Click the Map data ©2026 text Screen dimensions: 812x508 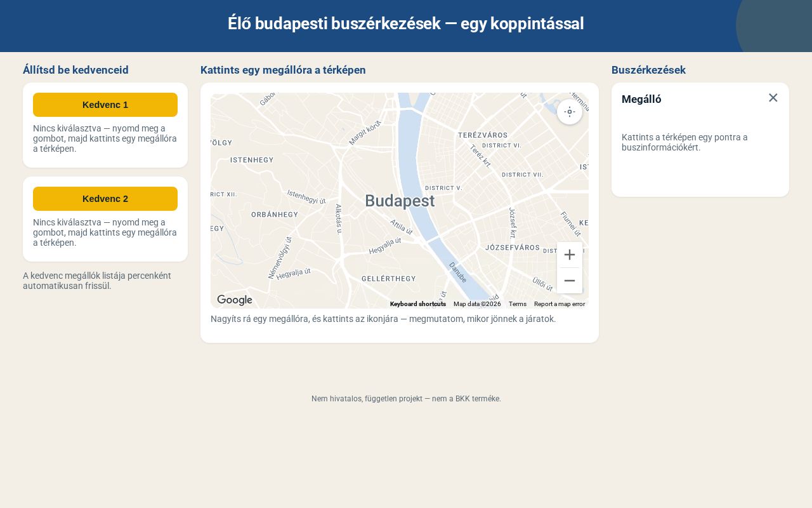click(x=477, y=304)
